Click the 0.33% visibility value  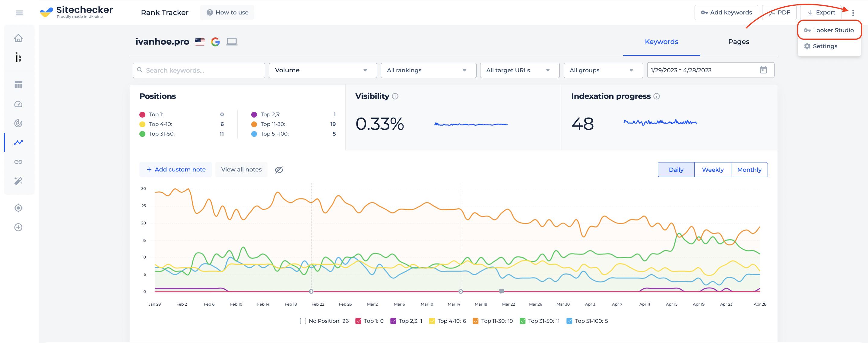click(x=380, y=124)
